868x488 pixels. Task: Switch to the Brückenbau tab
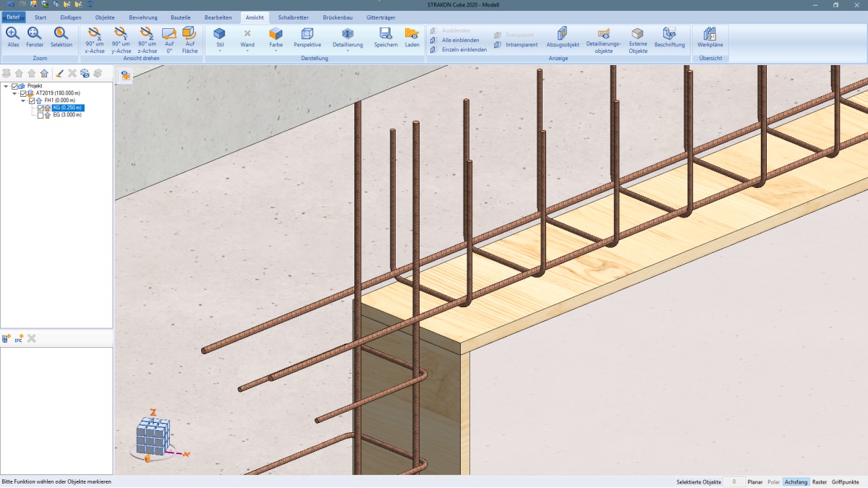337,17
